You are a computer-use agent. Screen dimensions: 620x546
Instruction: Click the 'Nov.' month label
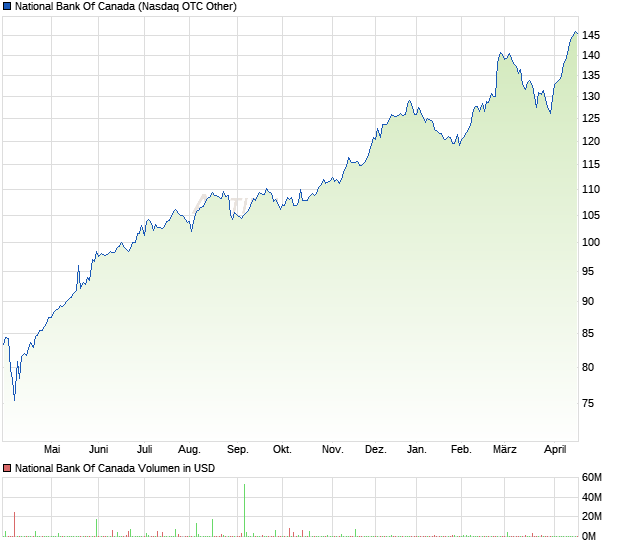click(x=333, y=449)
